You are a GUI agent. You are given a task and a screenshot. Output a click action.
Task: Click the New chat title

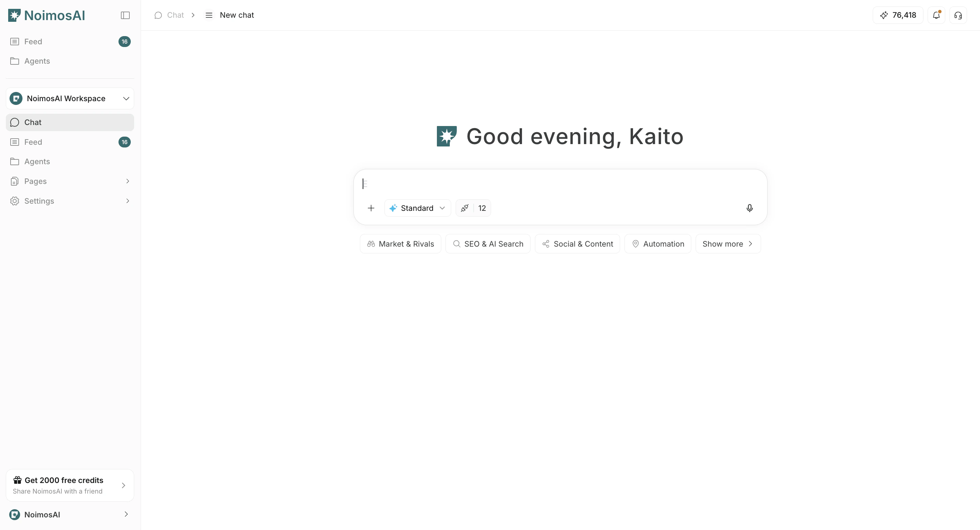[237, 15]
